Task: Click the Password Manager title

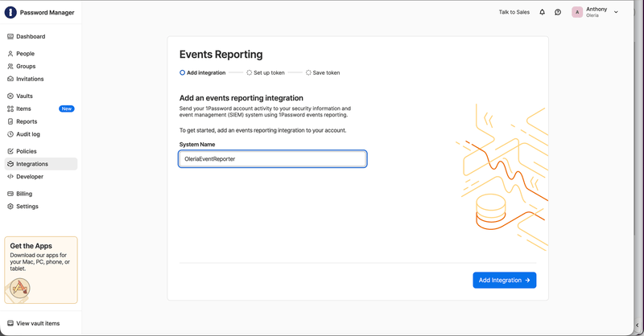Action: coord(47,12)
